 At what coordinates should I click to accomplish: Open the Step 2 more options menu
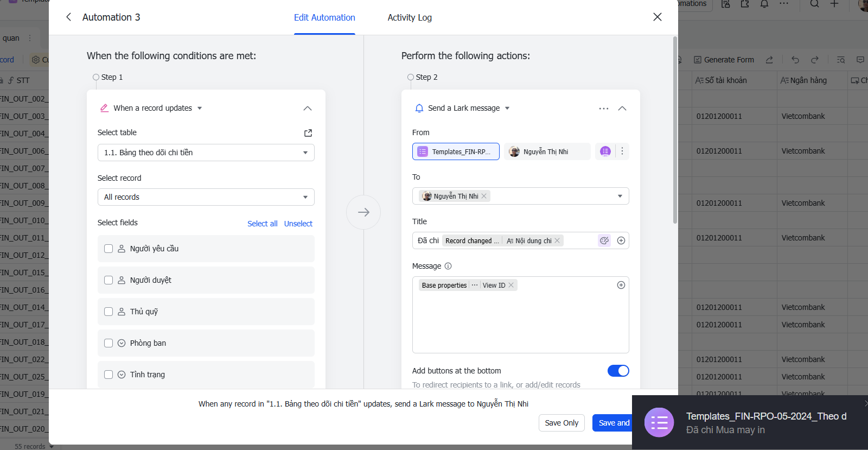click(604, 109)
